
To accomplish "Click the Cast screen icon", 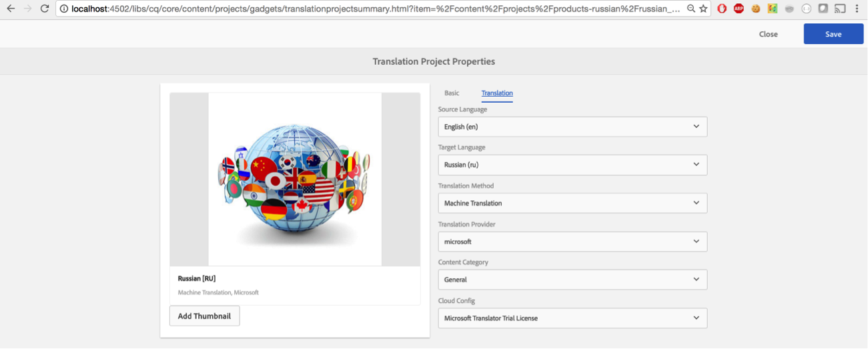I will 841,9.
